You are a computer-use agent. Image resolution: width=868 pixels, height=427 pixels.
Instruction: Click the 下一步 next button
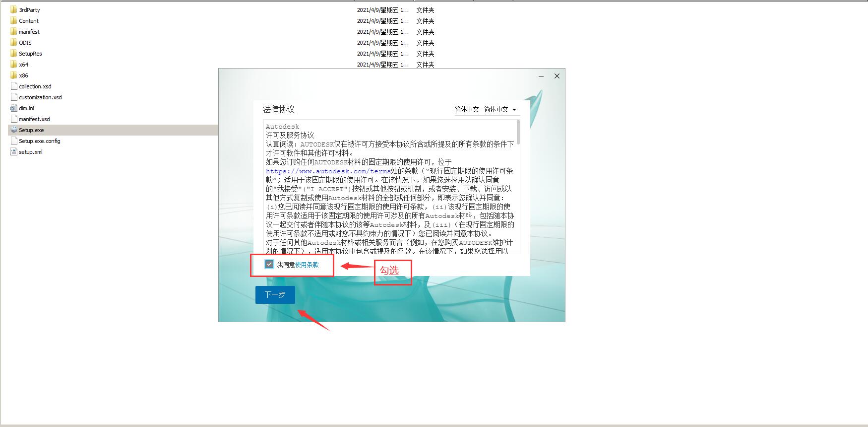(x=275, y=294)
